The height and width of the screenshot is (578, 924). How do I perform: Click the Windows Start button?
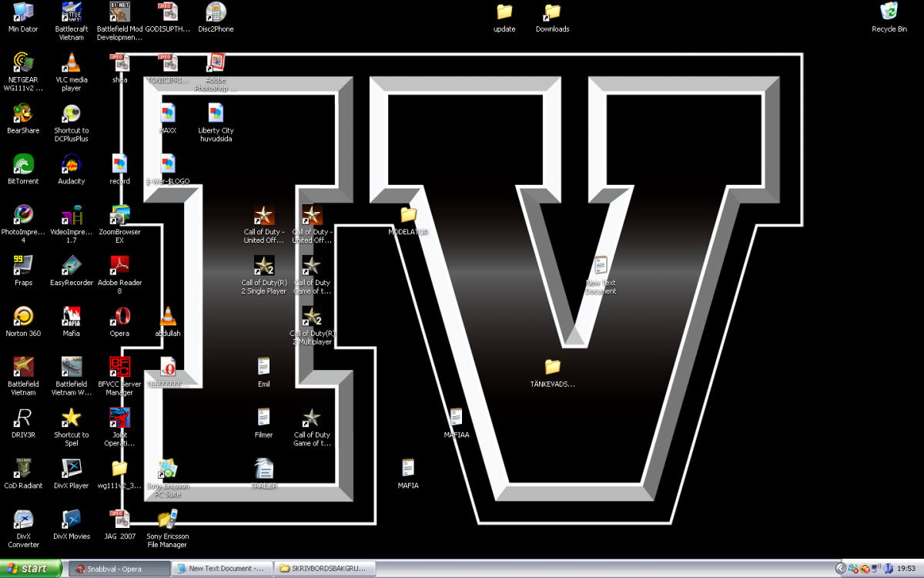[x=32, y=569]
